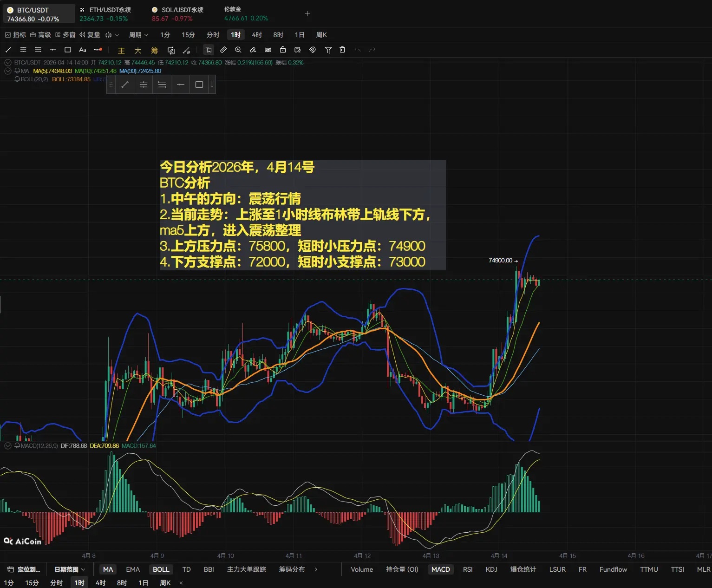Open the 指标 indicators panel
712x588 pixels.
pos(15,35)
